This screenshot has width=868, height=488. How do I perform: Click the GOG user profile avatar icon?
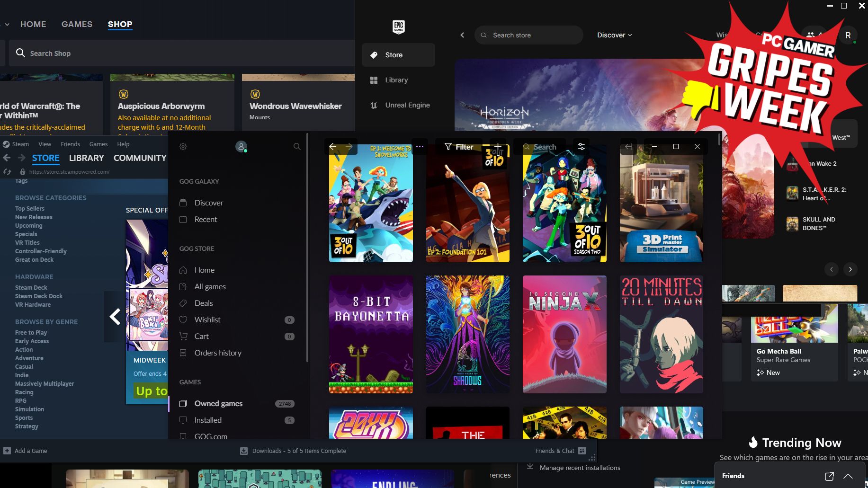(x=242, y=147)
